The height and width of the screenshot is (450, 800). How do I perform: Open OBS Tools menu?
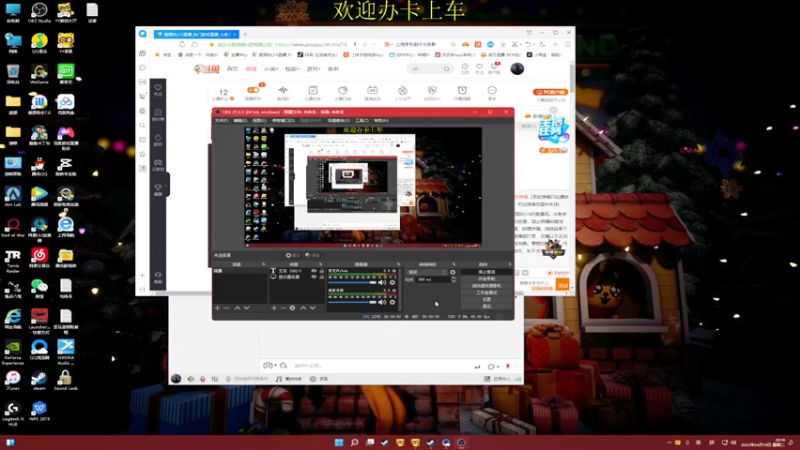click(x=362, y=120)
